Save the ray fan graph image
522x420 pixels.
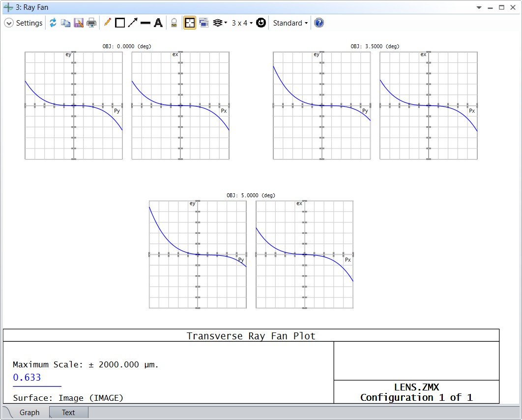point(79,23)
